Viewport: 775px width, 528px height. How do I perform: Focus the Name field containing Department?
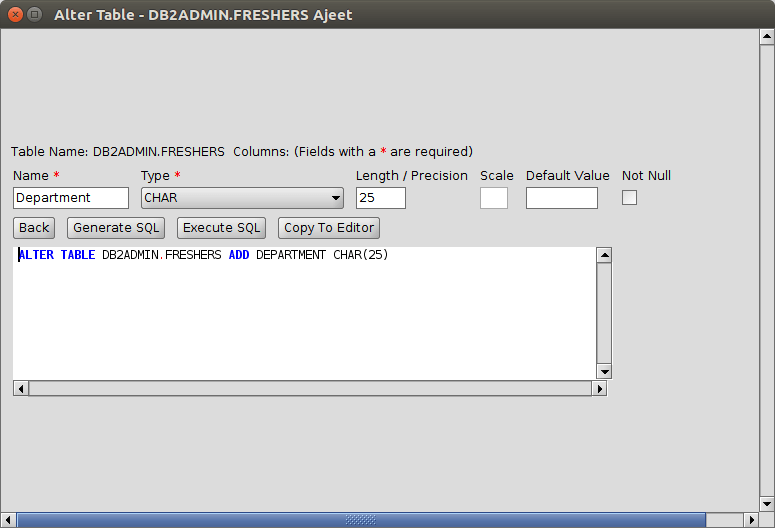(71, 198)
